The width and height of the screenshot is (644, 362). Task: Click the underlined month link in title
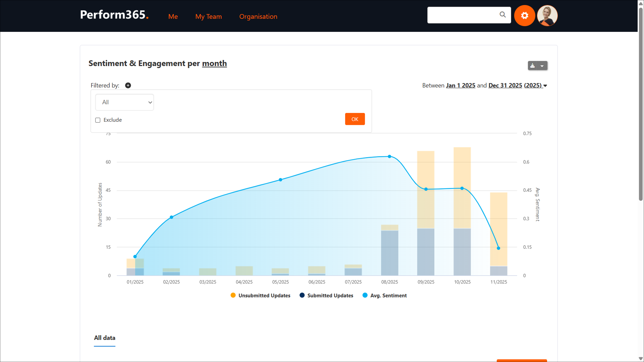tap(214, 63)
